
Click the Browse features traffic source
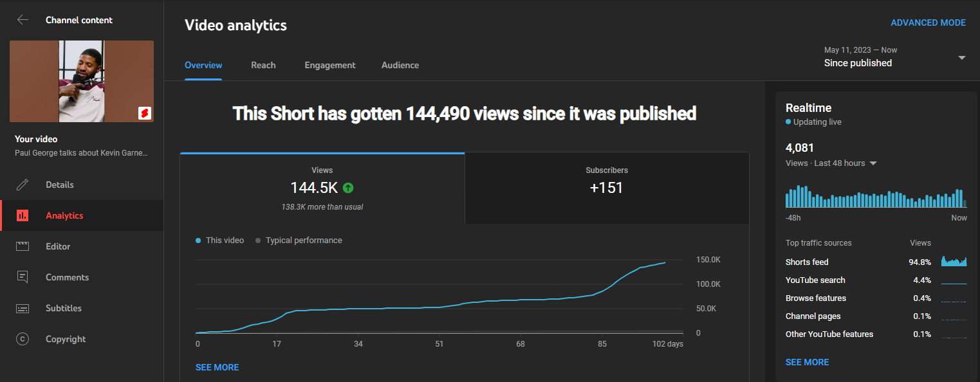[876, 298]
